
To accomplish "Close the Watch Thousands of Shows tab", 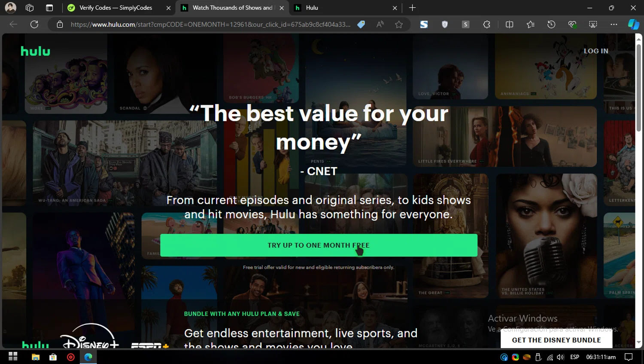I will 282,8.
